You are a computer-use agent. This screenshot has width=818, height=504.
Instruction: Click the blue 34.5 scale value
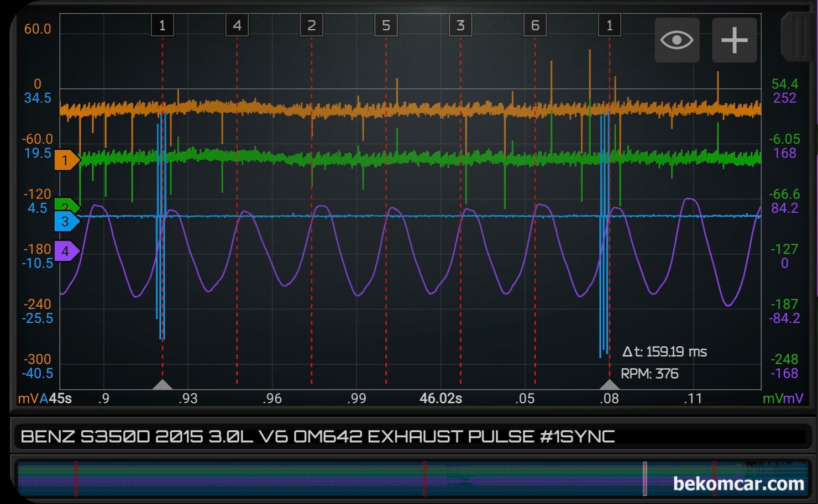click(x=38, y=98)
